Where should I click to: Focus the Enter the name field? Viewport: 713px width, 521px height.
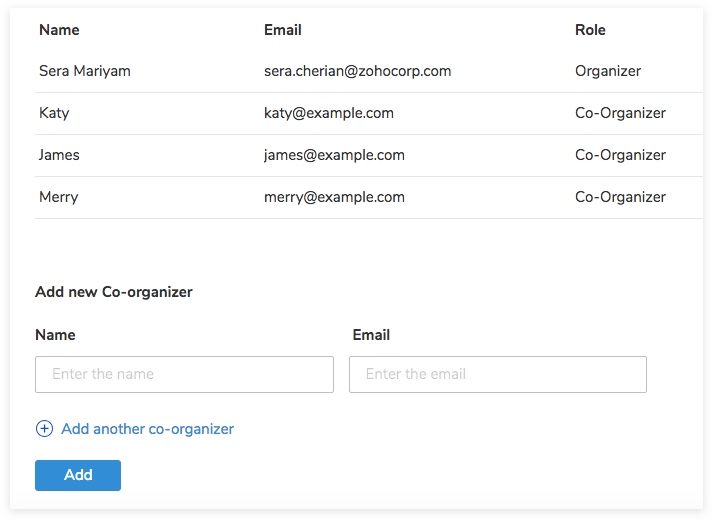click(x=184, y=374)
